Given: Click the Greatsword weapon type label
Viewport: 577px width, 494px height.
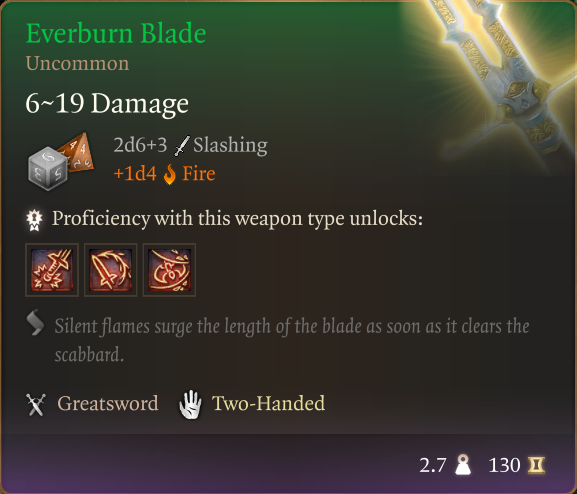Looking at the screenshot, I should point(108,403).
